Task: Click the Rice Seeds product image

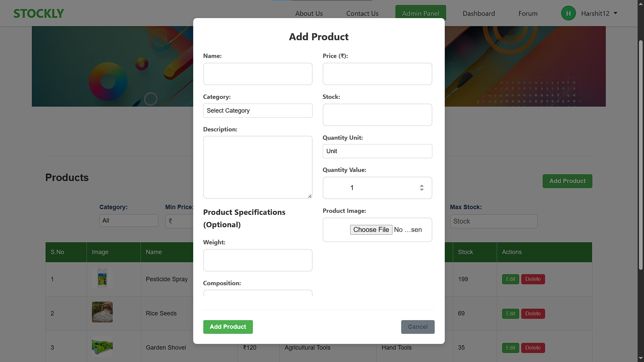Action: point(102,312)
